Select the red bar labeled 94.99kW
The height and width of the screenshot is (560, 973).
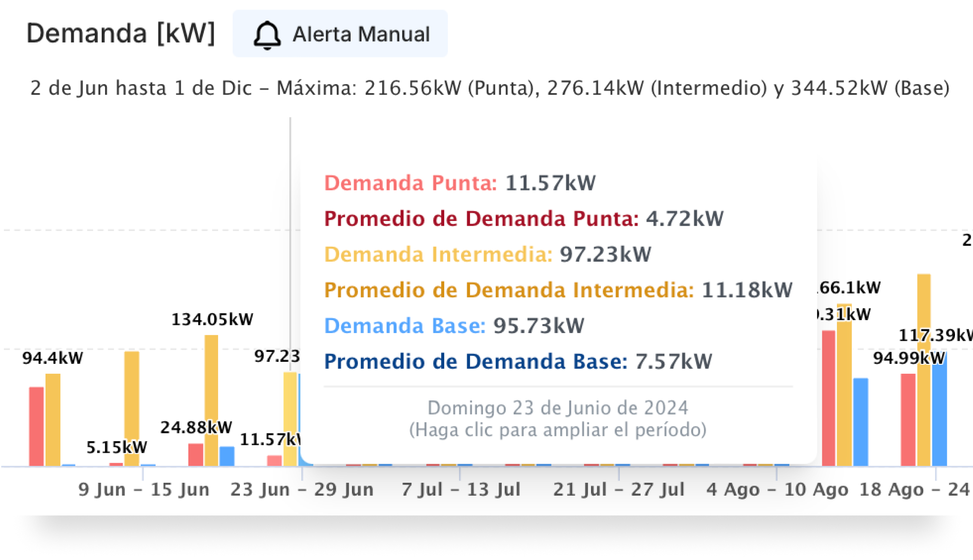908,419
